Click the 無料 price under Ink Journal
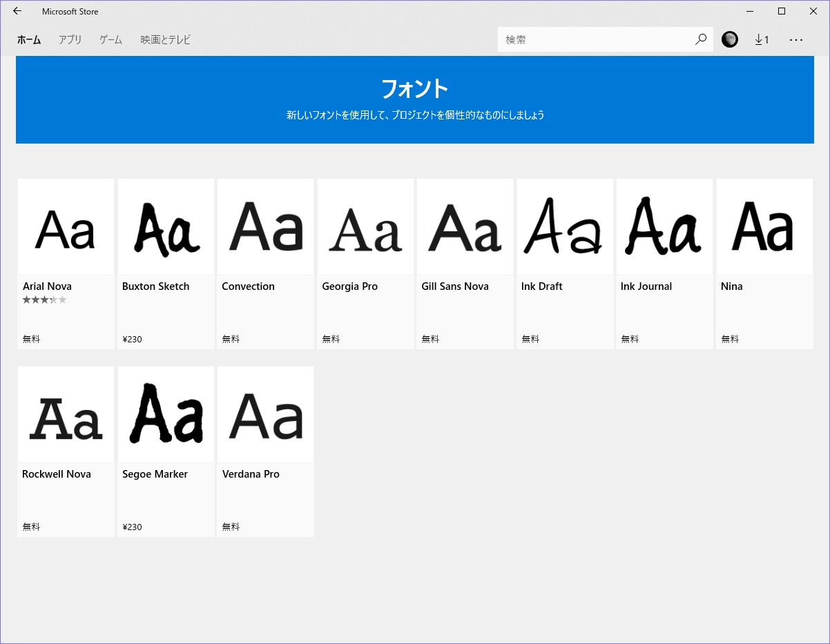 (630, 339)
